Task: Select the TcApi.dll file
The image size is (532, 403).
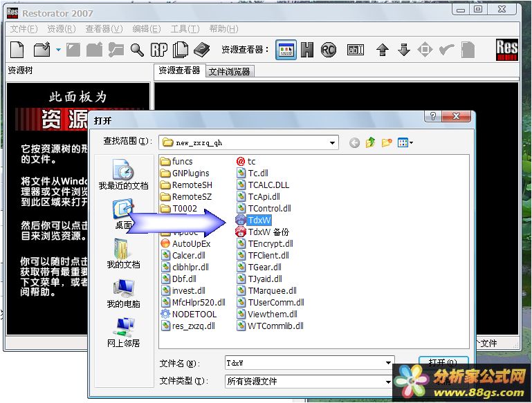Action: coord(259,196)
